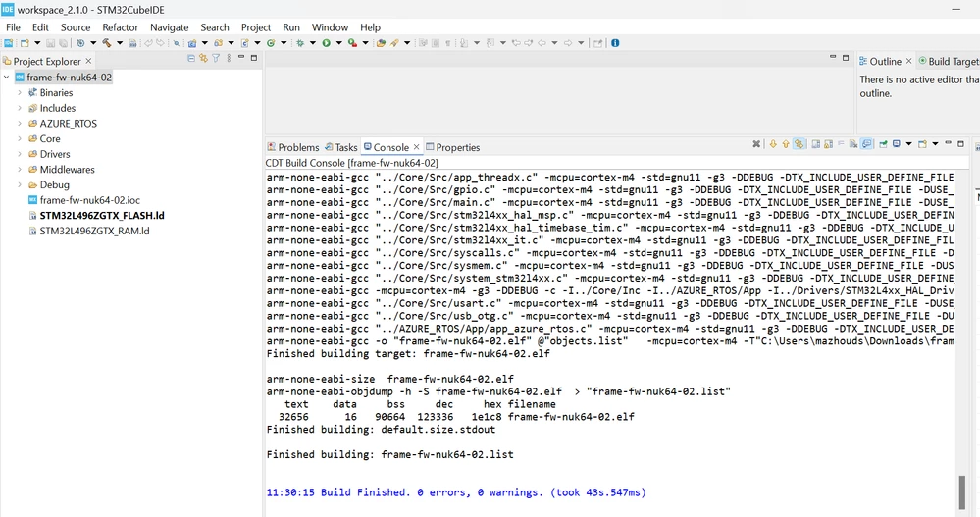
Task: Click the Open Element folder icon in toolbar
Action: click(x=381, y=43)
